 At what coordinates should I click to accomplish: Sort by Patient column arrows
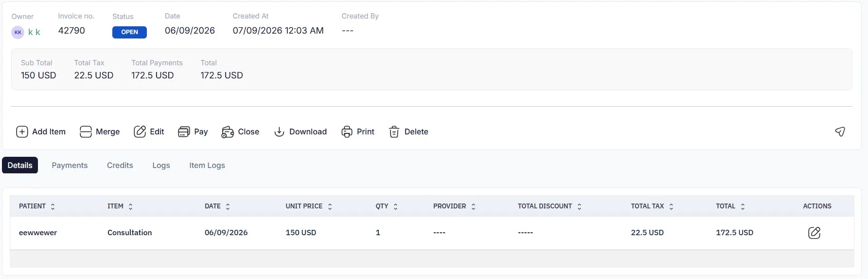pyautogui.click(x=53, y=206)
